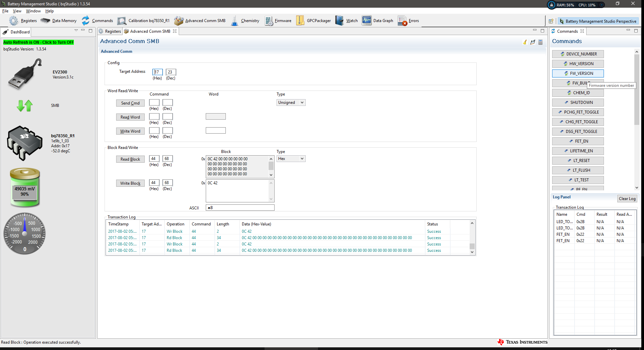
Task: Open the Data Memory toolbar icon
Action: (x=58, y=21)
